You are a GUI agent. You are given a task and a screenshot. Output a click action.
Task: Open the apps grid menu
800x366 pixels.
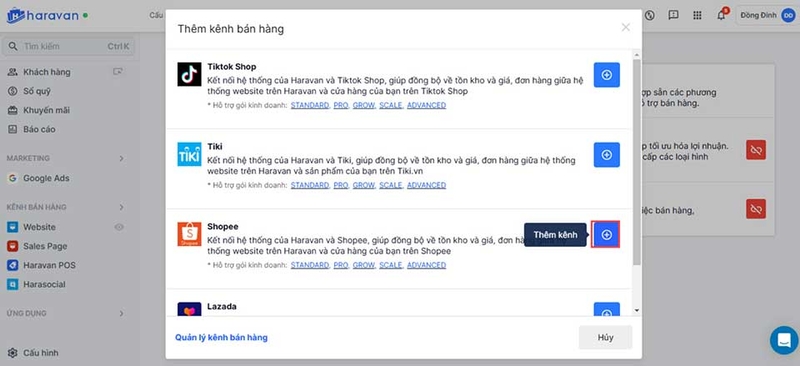point(697,15)
